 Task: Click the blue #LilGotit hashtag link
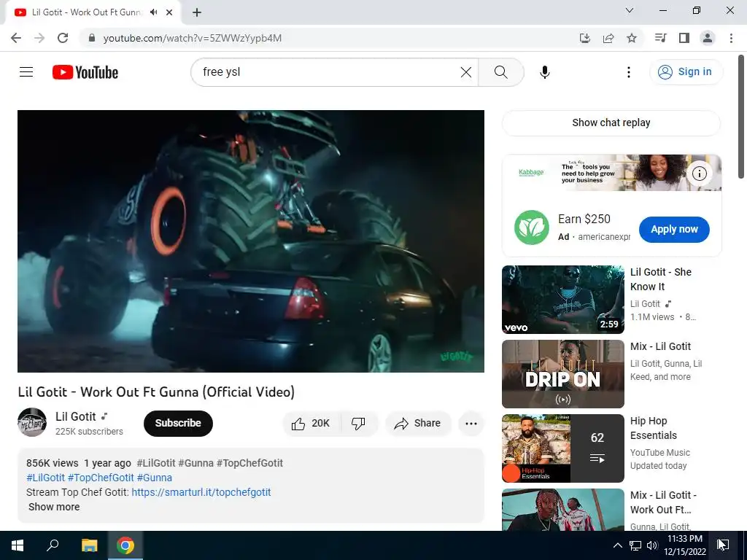click(46, 478)
